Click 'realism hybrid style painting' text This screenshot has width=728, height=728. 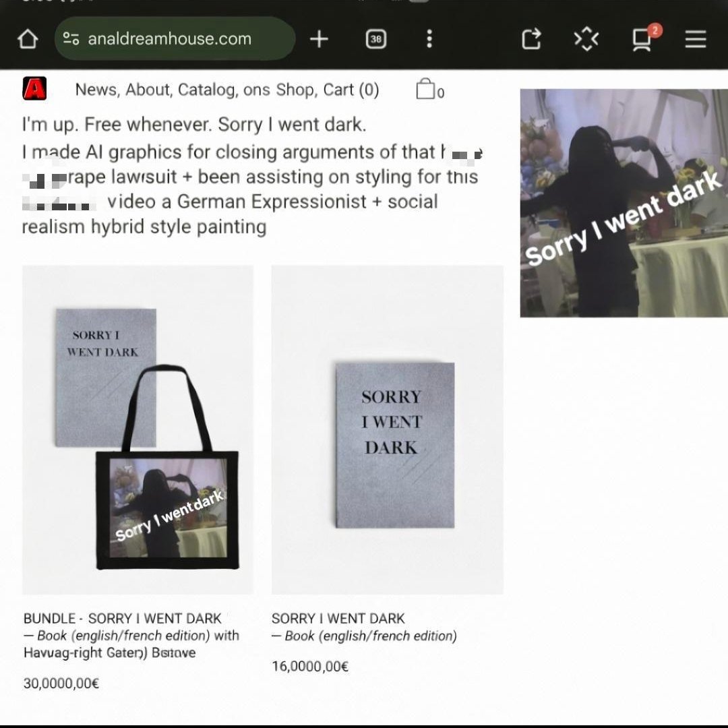click(x=144, y=227)
